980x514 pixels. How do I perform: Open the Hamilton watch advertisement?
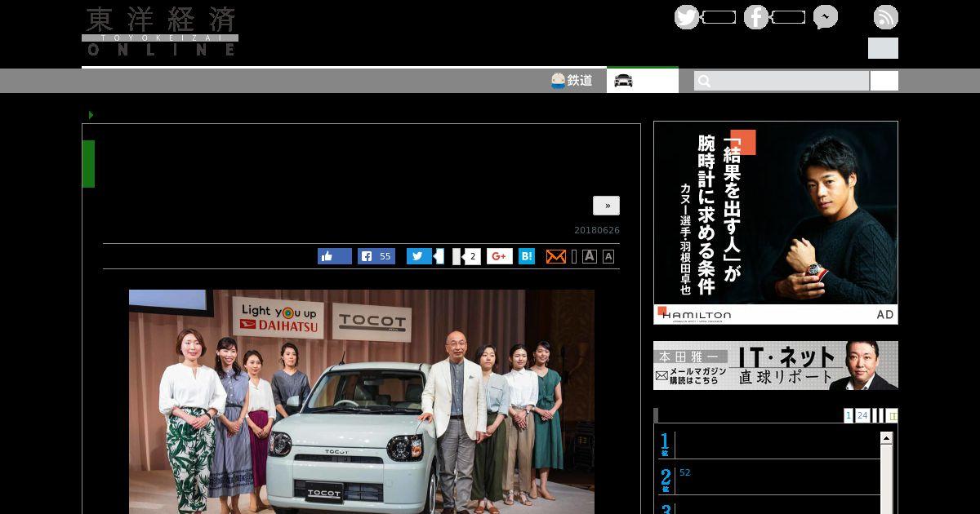pos(776,223)
